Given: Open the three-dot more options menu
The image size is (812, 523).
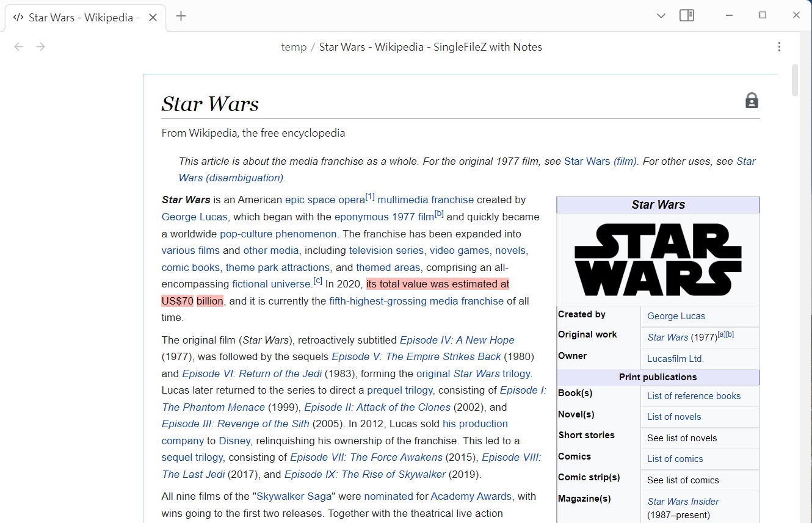Looking at the screenshot, I should (x=779, y=47).
